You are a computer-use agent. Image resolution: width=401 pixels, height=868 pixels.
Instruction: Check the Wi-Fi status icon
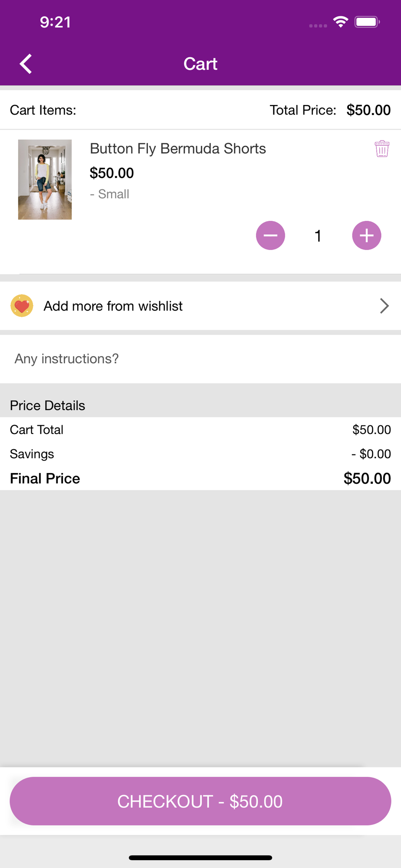(x=341, y=22)
